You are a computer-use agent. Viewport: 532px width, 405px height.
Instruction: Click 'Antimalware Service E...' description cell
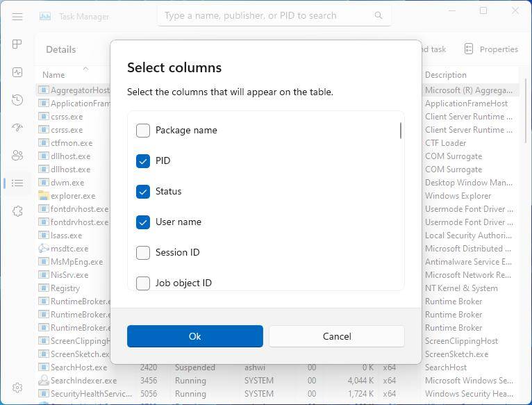(x=468, y=262)
